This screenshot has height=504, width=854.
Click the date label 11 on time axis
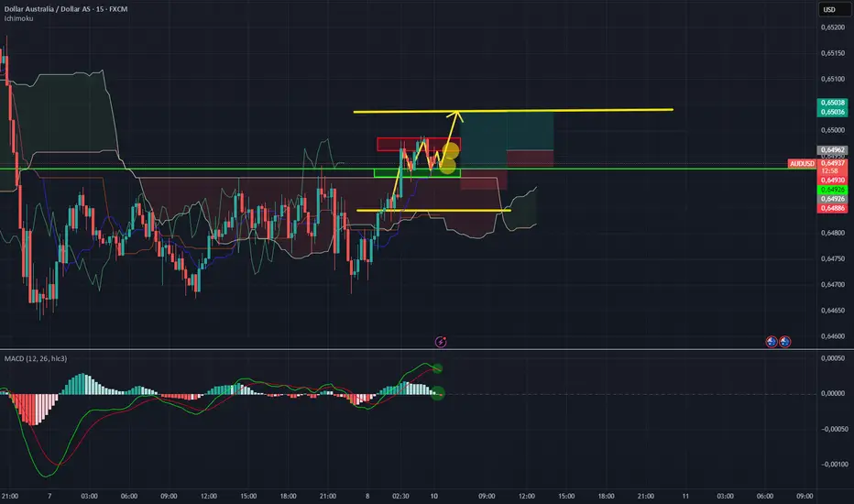[x=685, y=496]
